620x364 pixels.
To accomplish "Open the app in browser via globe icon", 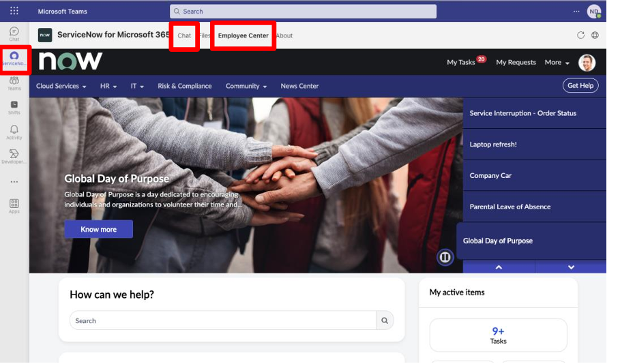I will pos(595,35).
